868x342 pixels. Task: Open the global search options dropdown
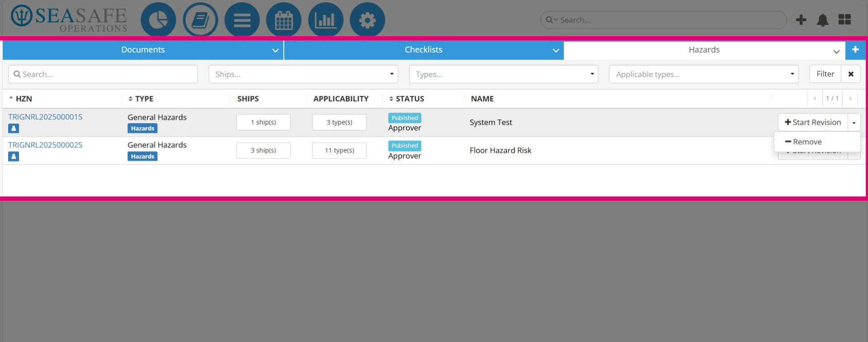(552, 20)
